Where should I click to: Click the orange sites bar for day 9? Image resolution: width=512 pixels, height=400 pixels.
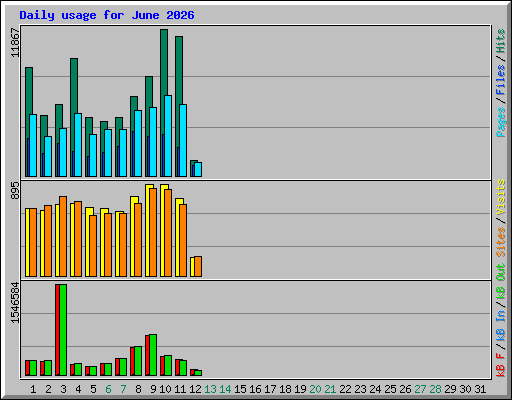pos(153,232)
